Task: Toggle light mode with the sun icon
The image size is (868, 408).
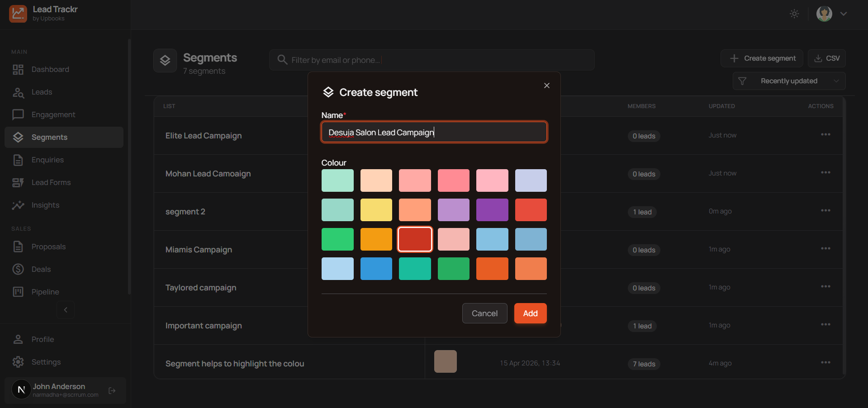Action: tap(794, 14)
